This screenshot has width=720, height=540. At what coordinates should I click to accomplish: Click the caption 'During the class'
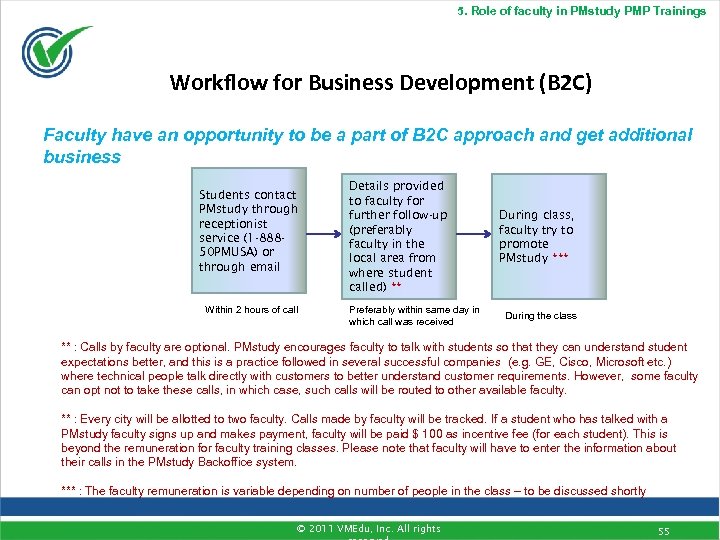point(541,316)
